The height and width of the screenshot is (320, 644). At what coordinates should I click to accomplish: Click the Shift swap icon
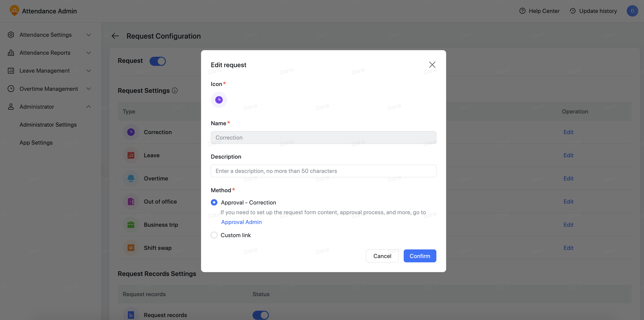click(130, 248)
